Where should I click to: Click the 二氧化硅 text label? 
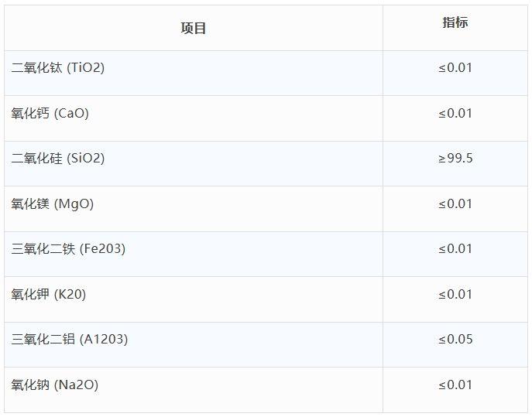click(36, 159)
